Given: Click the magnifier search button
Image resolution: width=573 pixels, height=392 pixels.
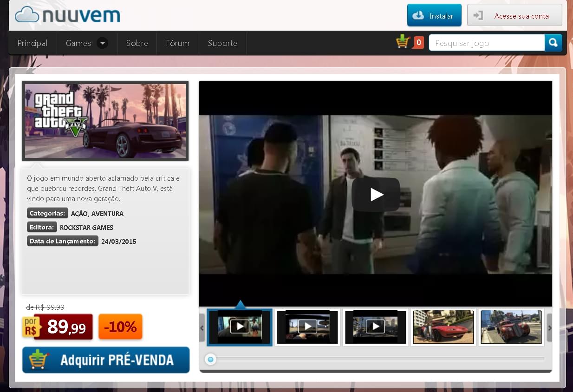Looking at the screenshot, I should pyautogui.click(x=553, y=43).
